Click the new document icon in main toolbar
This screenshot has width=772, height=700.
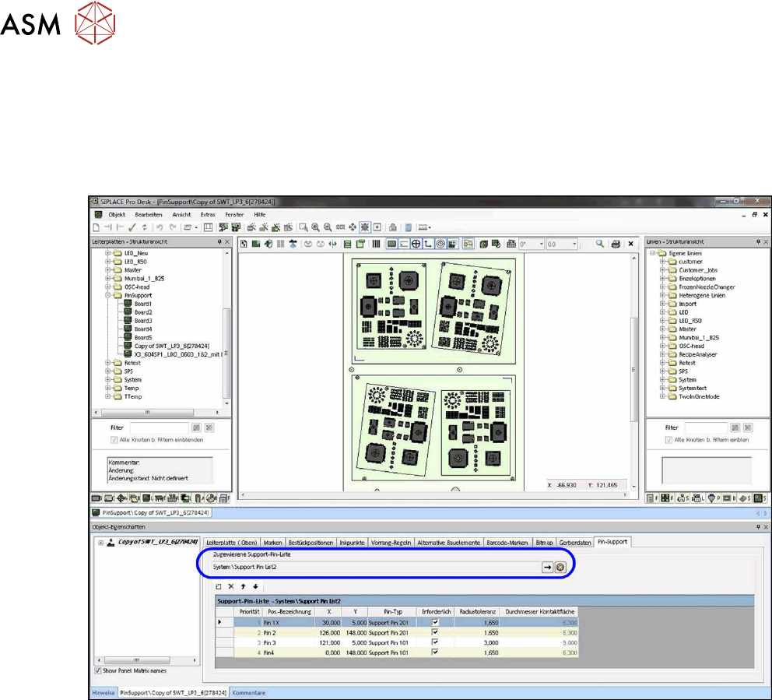(x=96, y=227)
